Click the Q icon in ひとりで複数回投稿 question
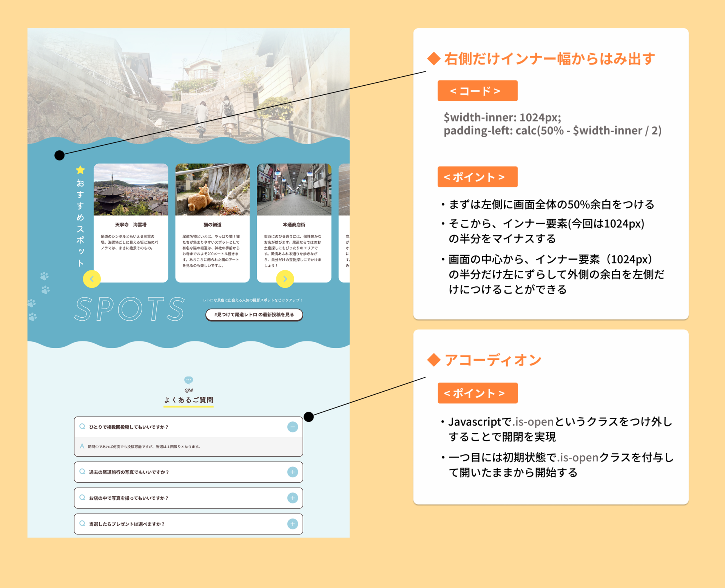 (82, 426)
